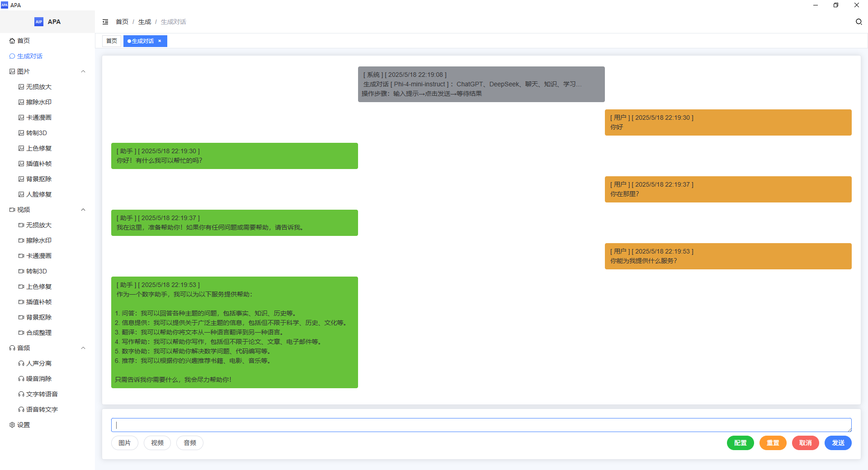Open 擦除水印 under 图片

(x=47, y=102)
